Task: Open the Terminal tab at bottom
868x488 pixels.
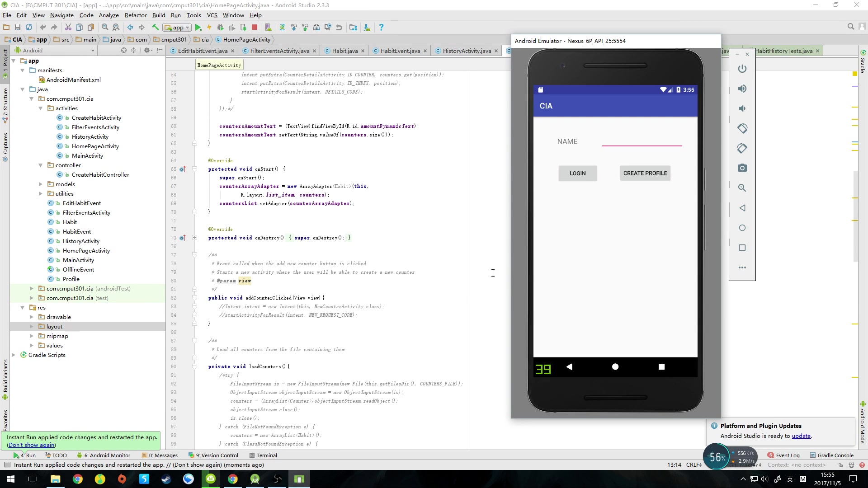Action: point(266,455)
